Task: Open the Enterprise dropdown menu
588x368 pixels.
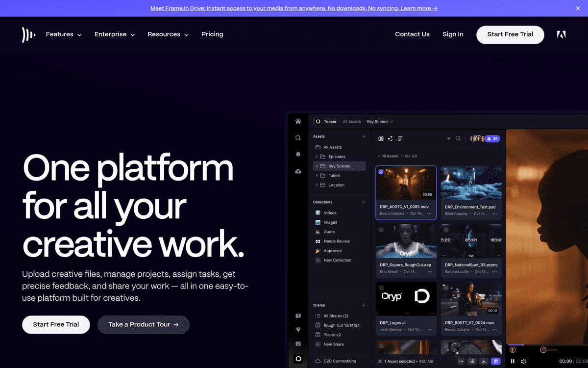Action: (x=115, y=34)
